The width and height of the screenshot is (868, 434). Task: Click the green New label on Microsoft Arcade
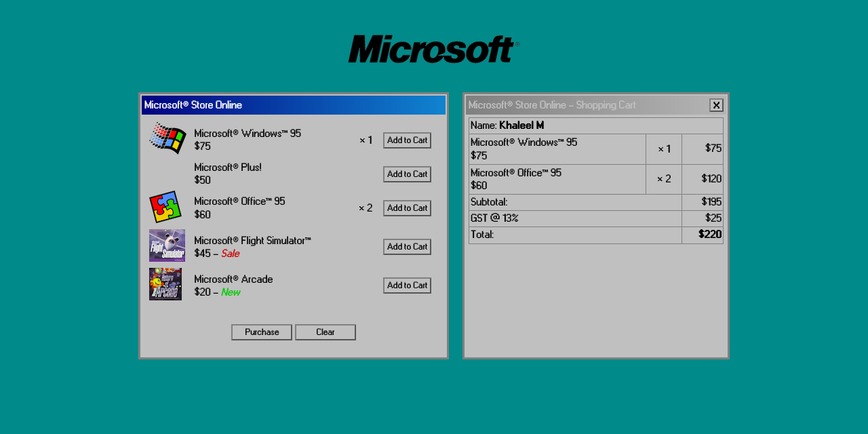[x=231, y=292]
